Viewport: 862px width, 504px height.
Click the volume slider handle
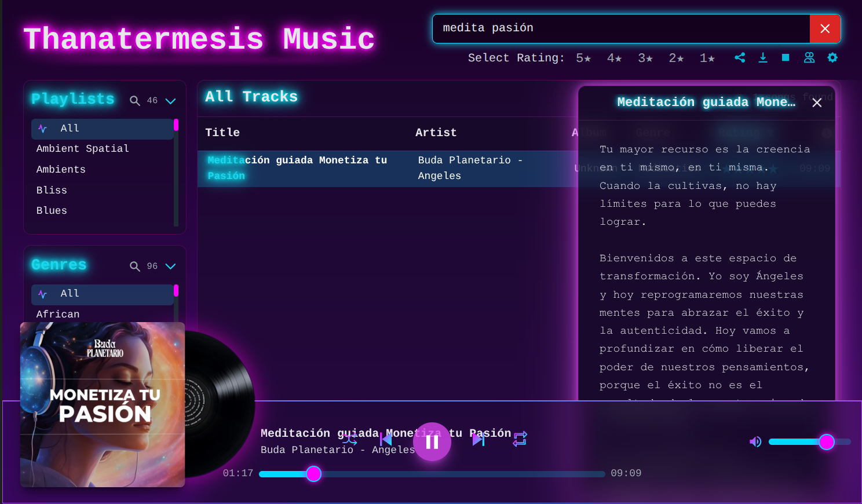[x=827, y=442]
